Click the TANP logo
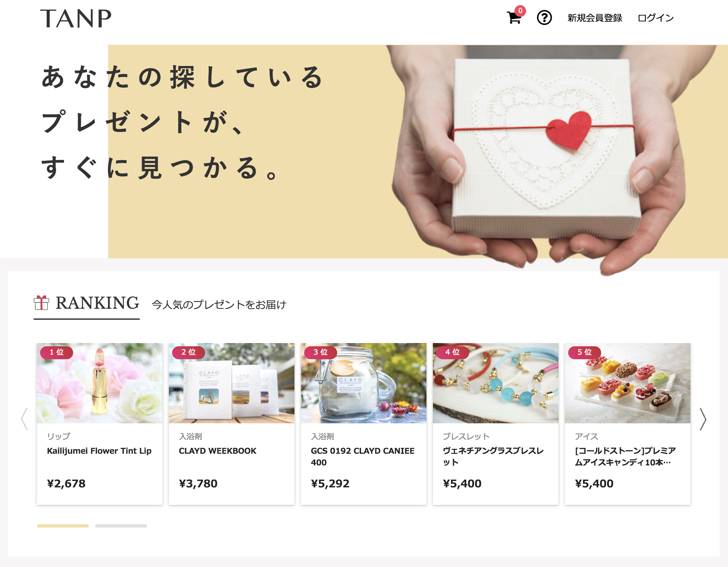Screen dimensions: 728x567 (76, 18)
